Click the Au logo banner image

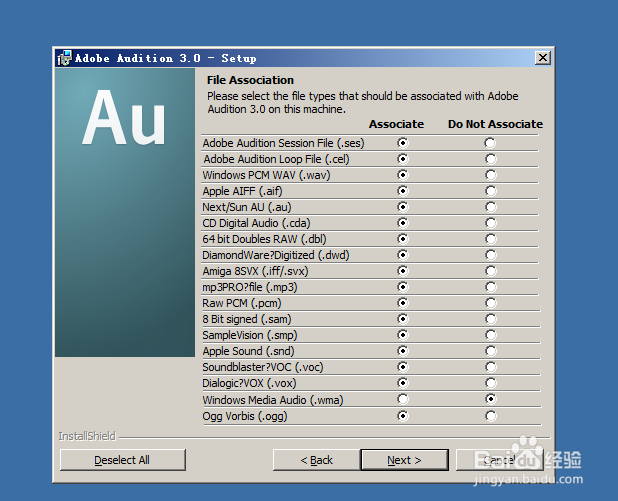[125, 212]
